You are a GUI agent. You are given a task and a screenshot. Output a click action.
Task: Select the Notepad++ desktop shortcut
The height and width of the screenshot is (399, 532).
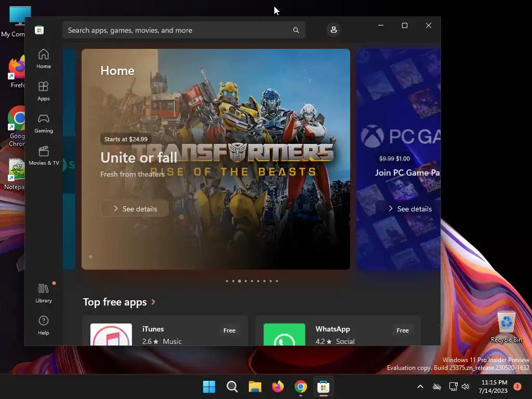click(16, 174)
